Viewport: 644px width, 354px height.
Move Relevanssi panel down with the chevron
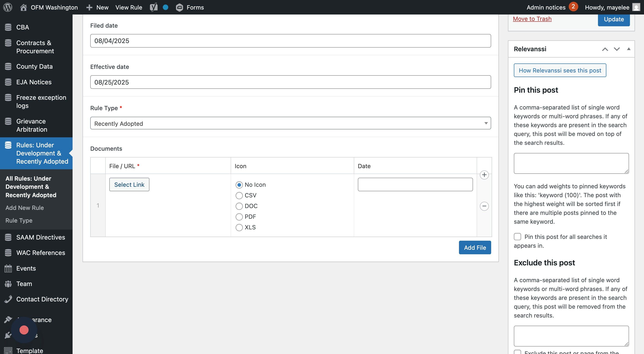617,49
